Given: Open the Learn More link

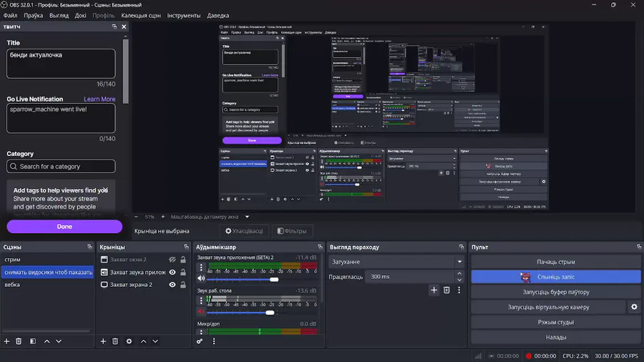Looking at the screenshot, I should 99,99.
